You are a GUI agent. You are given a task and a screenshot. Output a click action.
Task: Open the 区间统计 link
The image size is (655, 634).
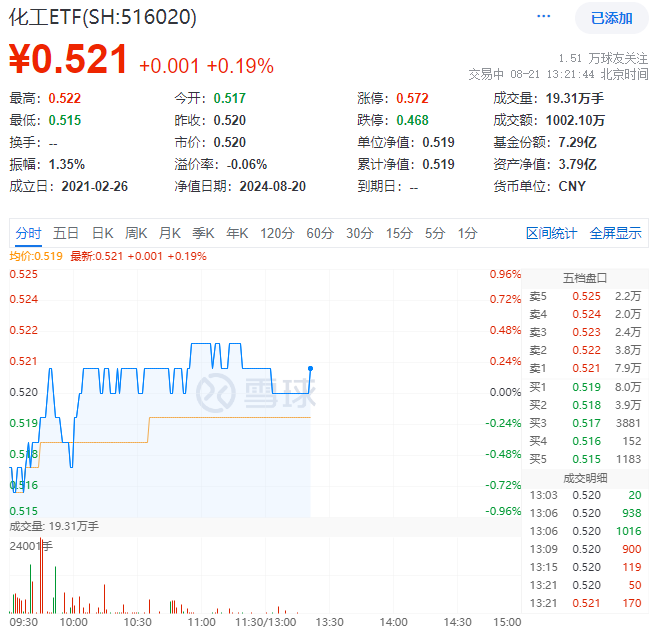[551, 233]
